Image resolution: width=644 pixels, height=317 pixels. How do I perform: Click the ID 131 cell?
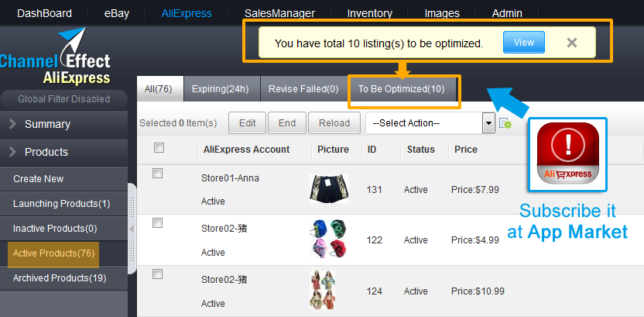[374, 190]
